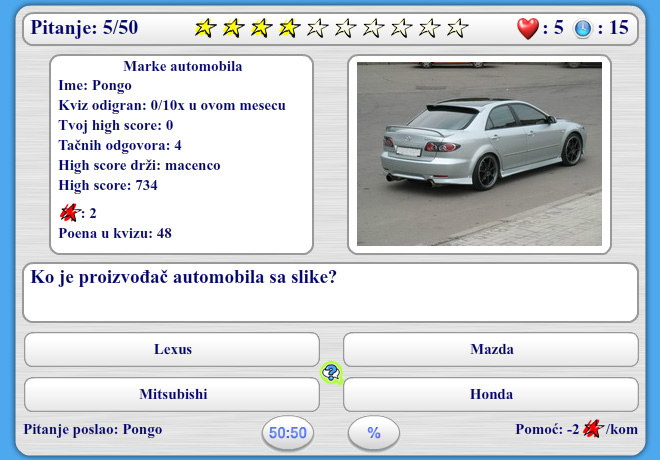Click the seventh star in progress row
This screenshot has width=660, height=460.
tap(373, 28)
